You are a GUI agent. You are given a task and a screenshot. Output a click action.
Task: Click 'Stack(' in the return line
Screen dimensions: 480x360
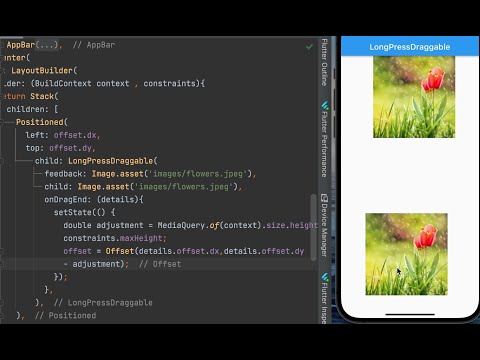click(x=44, y=97)
